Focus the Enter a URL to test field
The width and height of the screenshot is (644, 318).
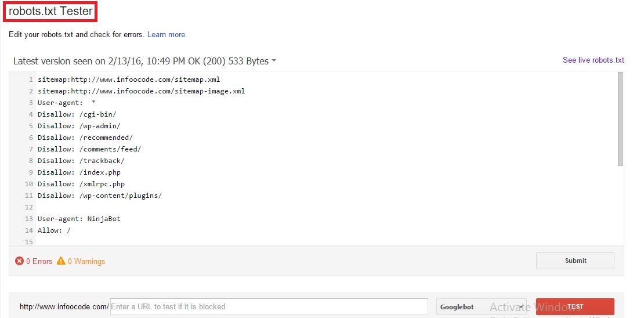(x=269, y=306)
